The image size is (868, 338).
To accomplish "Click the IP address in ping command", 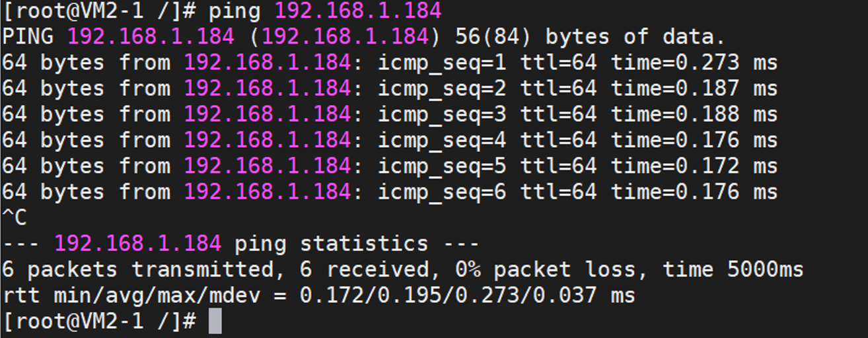I will [357, 11].
